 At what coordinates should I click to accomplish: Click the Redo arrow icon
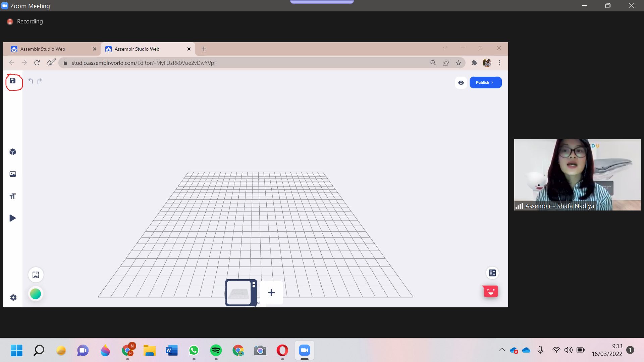click(40, 81)
